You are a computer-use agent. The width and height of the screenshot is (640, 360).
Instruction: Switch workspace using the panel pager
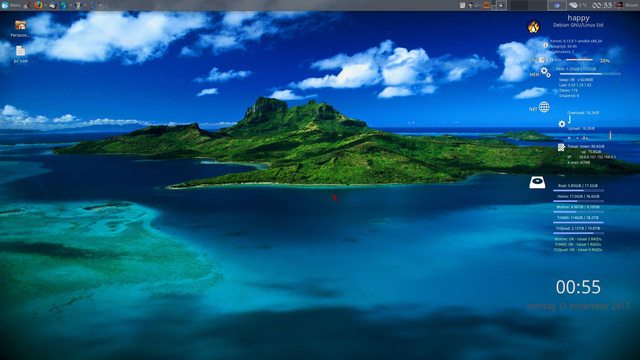528,5
